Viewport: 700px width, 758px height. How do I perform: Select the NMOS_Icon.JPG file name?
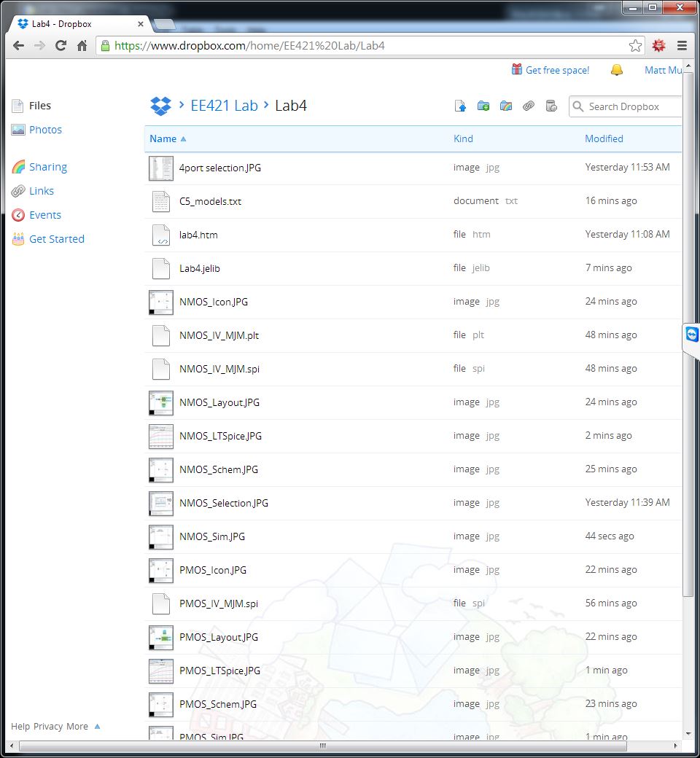coord(214,302)
